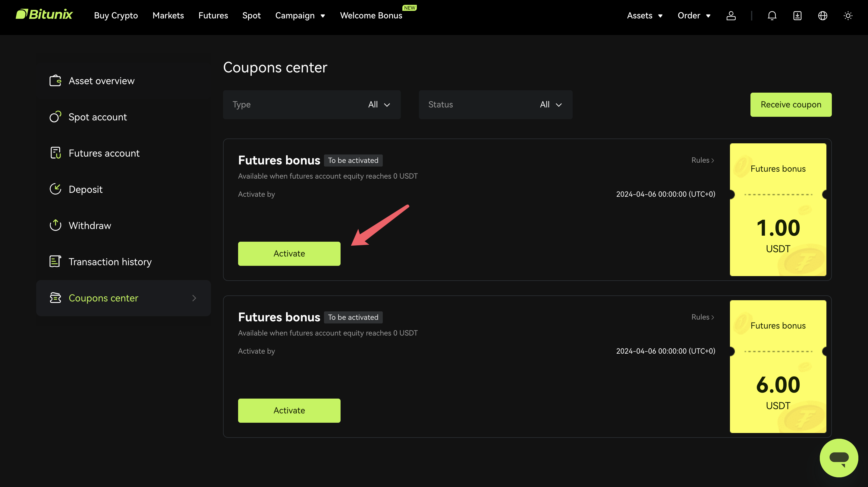Expand the Status filter dropdown

[x=551, y=104]
